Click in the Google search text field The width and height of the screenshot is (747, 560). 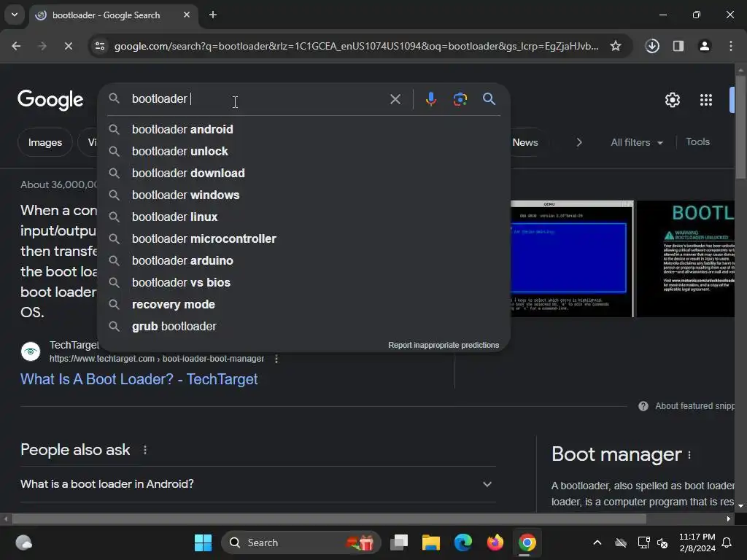click(258, 99)
